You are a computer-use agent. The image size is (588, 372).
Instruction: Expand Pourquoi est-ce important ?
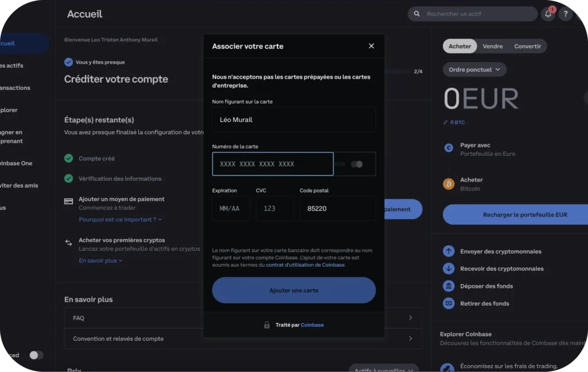point(120,219)
